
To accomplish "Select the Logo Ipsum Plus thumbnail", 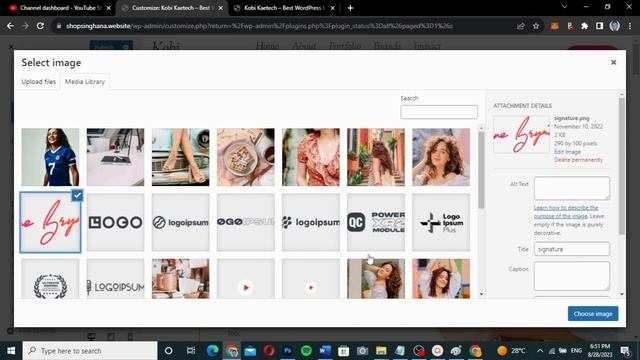I will (x=441, y=222).
